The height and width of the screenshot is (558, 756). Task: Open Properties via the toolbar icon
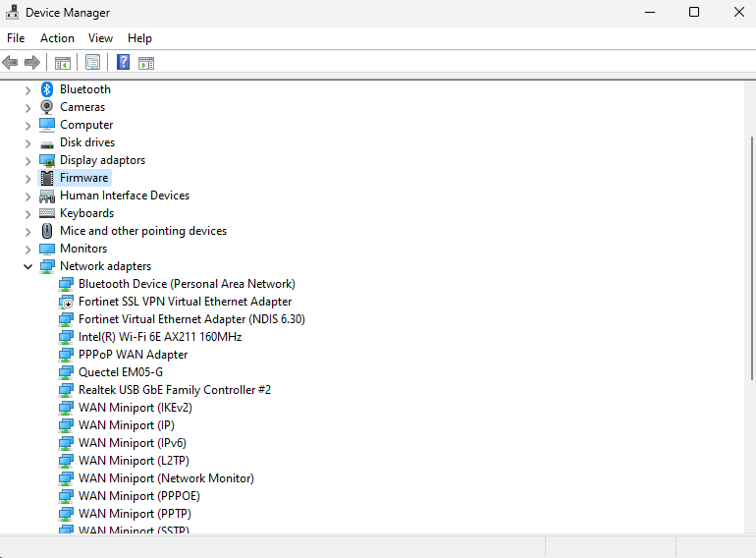pos(92,62)
